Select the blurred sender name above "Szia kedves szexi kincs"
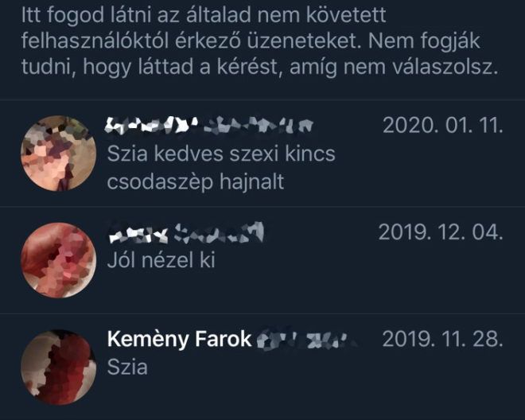The image size is (525, 420). tap(209, 125)
